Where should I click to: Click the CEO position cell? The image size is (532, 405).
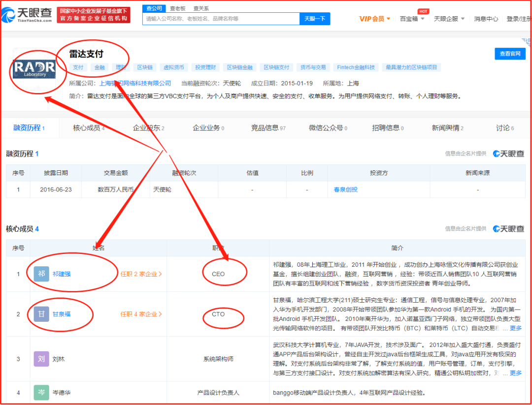click(218, 274)
